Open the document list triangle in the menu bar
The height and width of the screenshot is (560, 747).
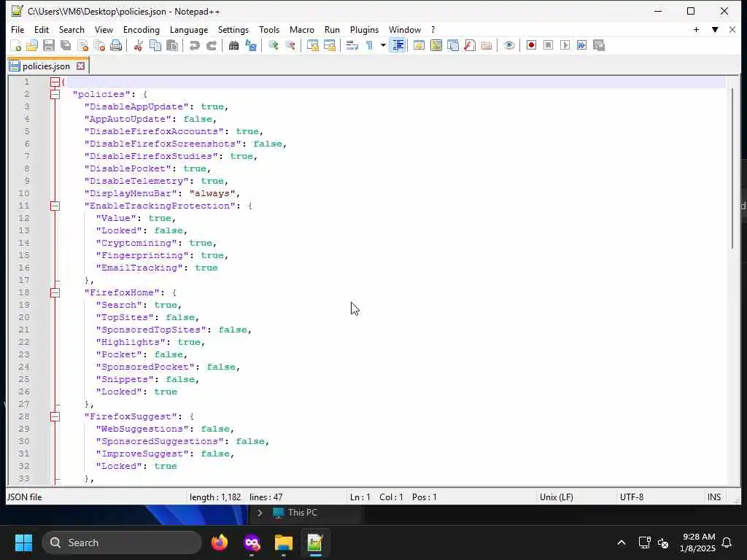coord(715,29)
